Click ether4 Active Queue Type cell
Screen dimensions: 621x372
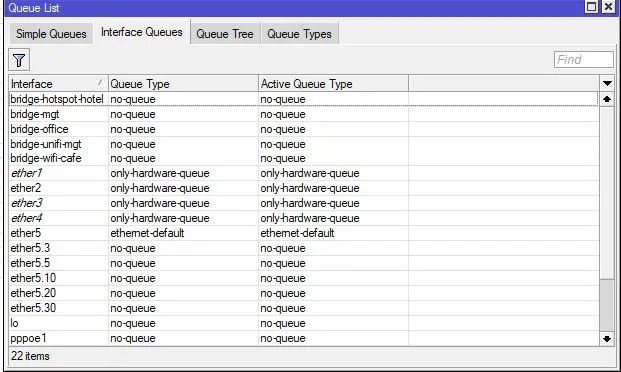tap(333, 218)
